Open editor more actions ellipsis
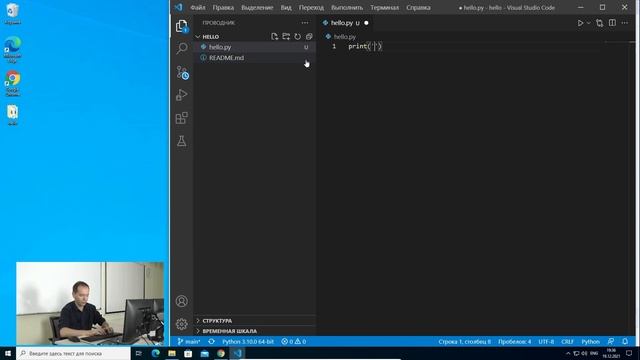 [625, 23]
